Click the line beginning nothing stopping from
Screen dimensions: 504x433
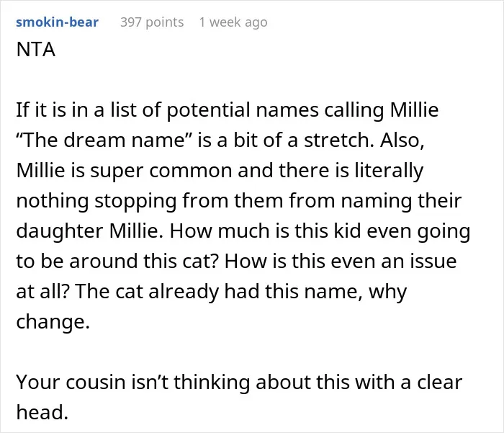[x=239, y=201]
